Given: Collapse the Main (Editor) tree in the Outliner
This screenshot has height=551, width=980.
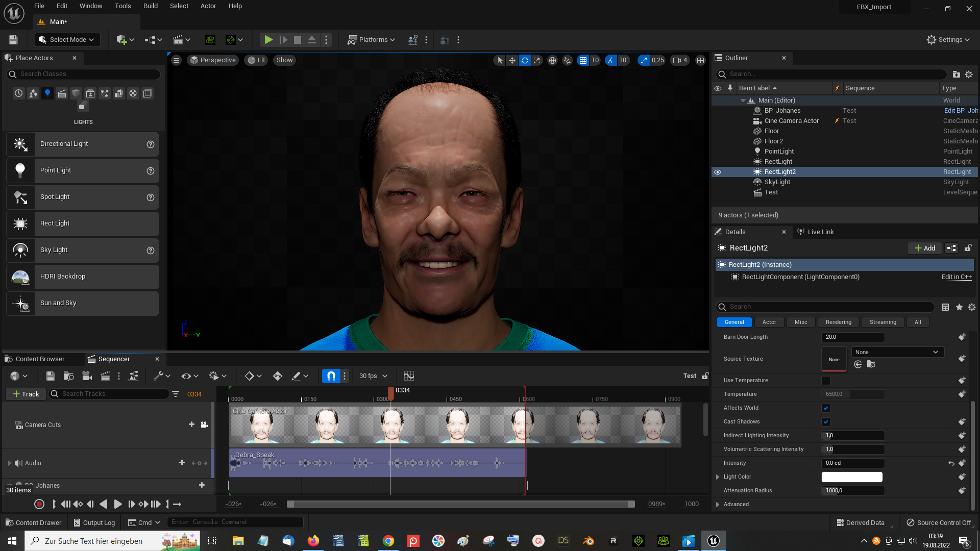Looking at the screenshot, I should 743,101.
